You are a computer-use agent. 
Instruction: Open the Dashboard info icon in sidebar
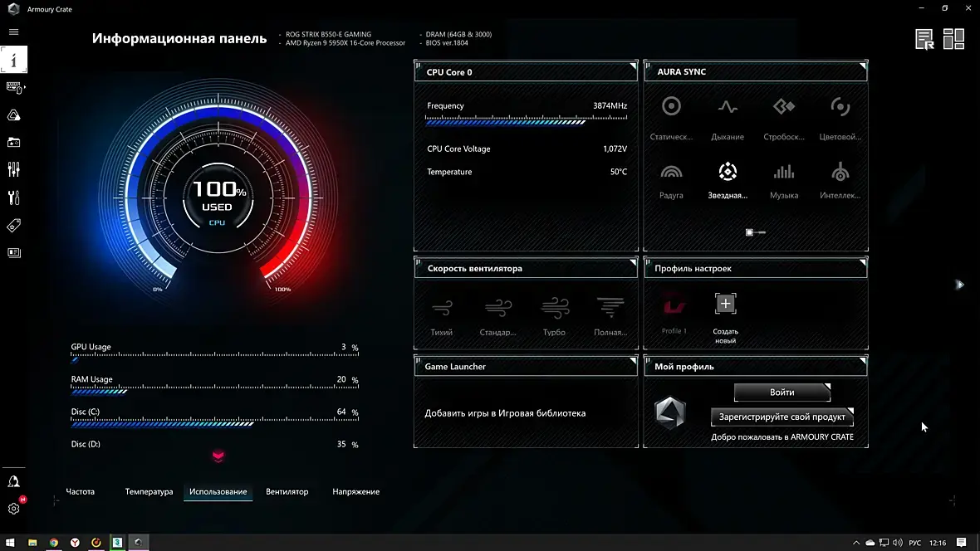point(14,60)
